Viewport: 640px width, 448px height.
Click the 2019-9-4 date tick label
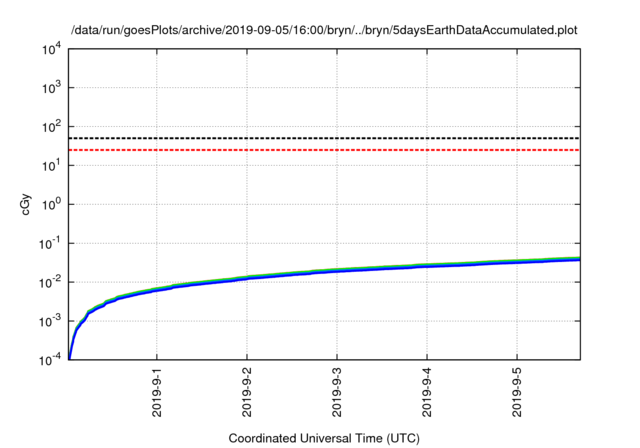click(427, 393)
